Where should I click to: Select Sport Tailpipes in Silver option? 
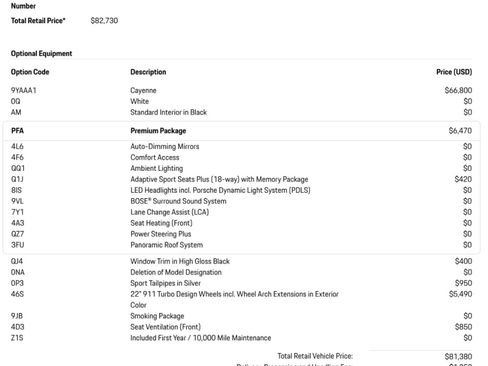pos(165,283)
